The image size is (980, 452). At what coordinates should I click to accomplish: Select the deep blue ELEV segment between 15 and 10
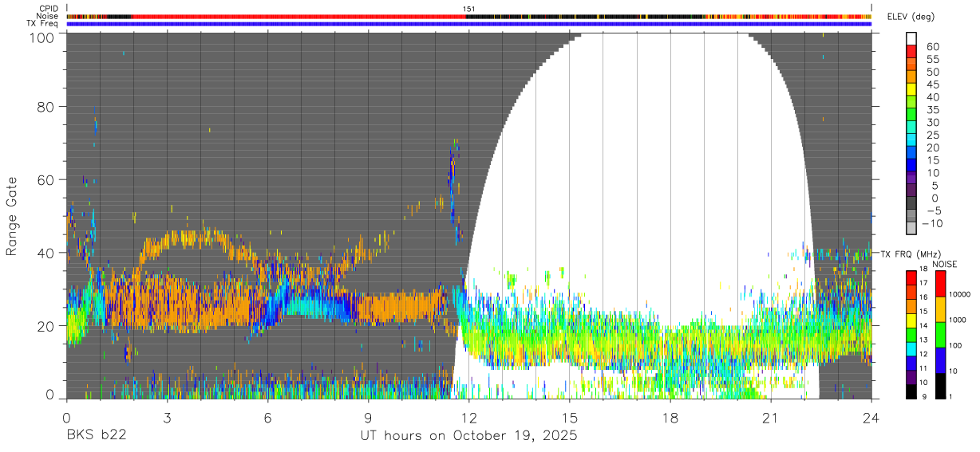(911, 164)
